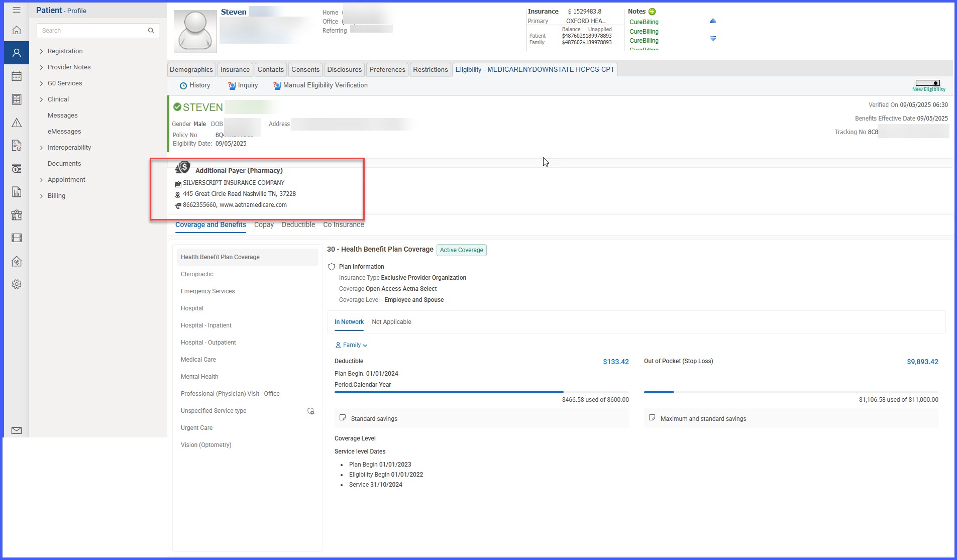Switch to the Preferences tab
The height and width of the screenshot is (560, 957).
387,69
